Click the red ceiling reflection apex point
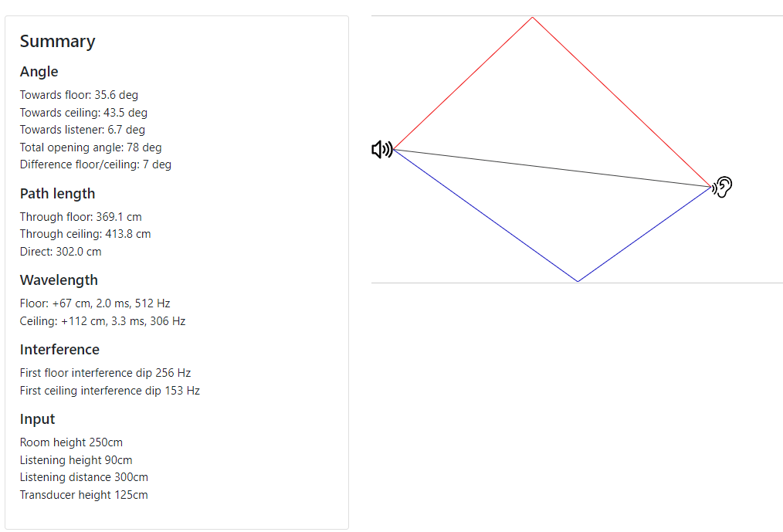 pos(532,18)
